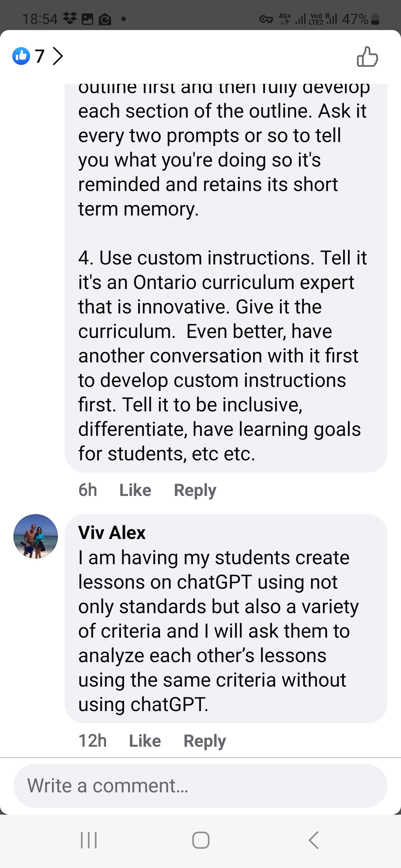Tap the VPN key status icon

tap(266, 19)
